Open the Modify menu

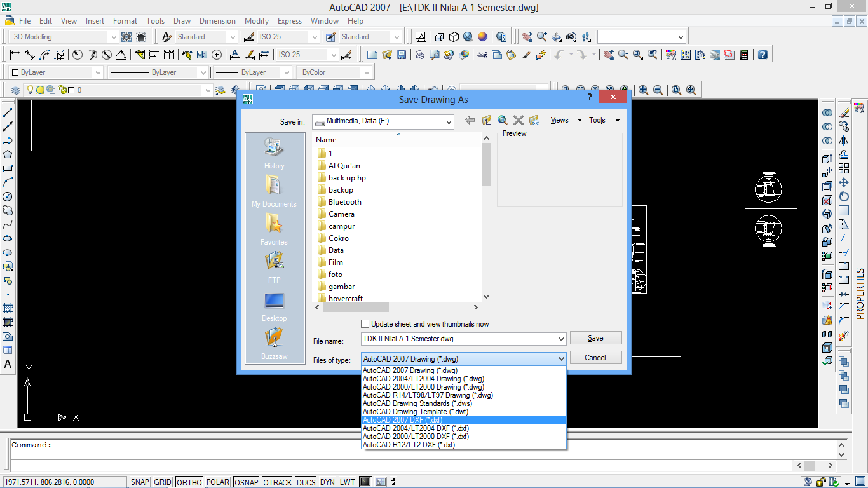(x=257, y=21)
